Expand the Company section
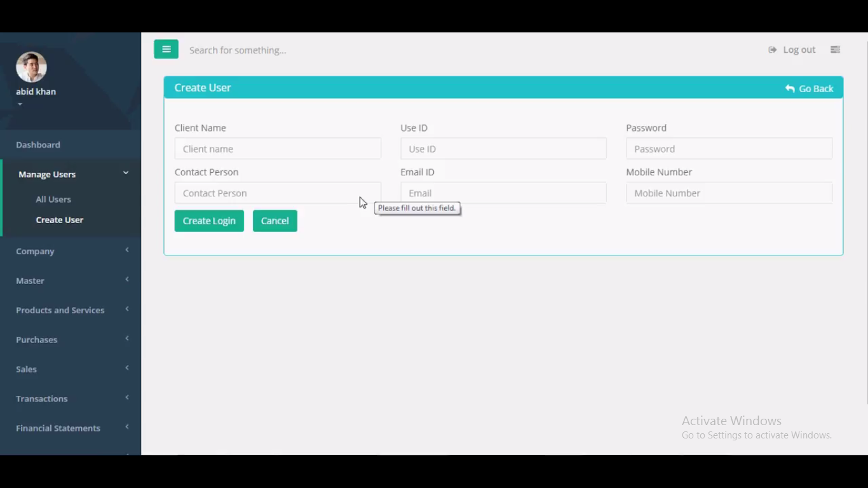Image resolution: width=868 pixels, height=488 pixels. tap(35, 251)
